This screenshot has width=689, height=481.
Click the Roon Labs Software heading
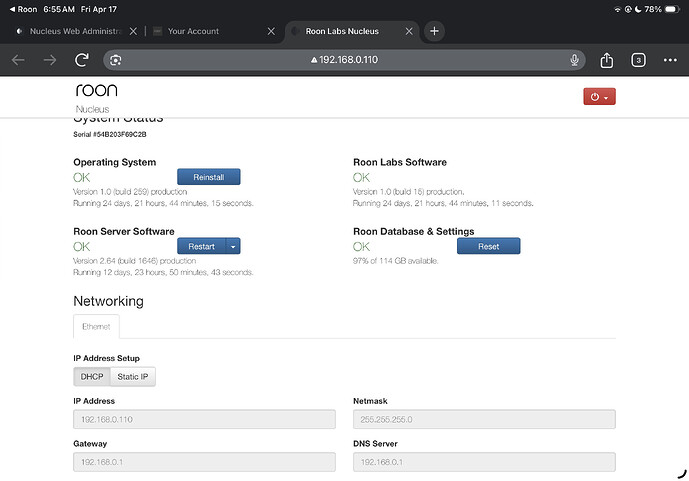coord(400,162)
